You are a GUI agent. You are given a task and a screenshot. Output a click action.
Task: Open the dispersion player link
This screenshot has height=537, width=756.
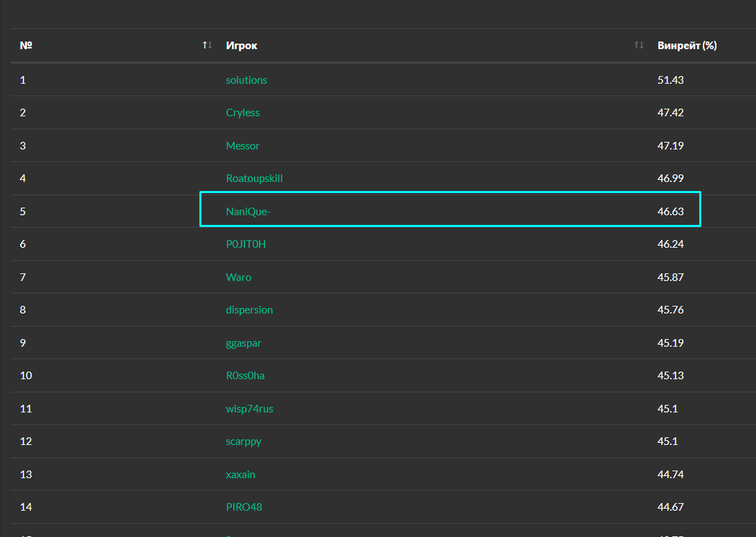[249, 310]
